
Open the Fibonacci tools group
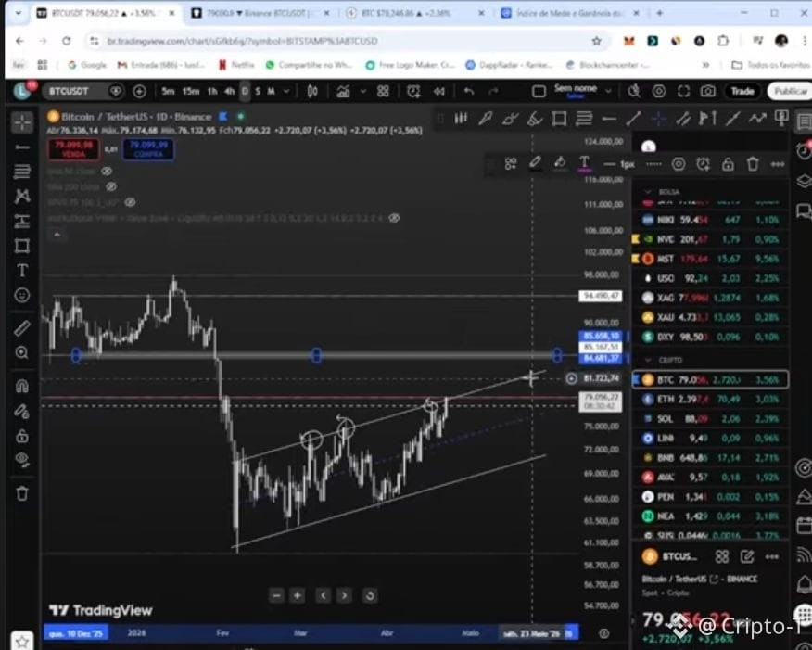[x=21, y=172]
